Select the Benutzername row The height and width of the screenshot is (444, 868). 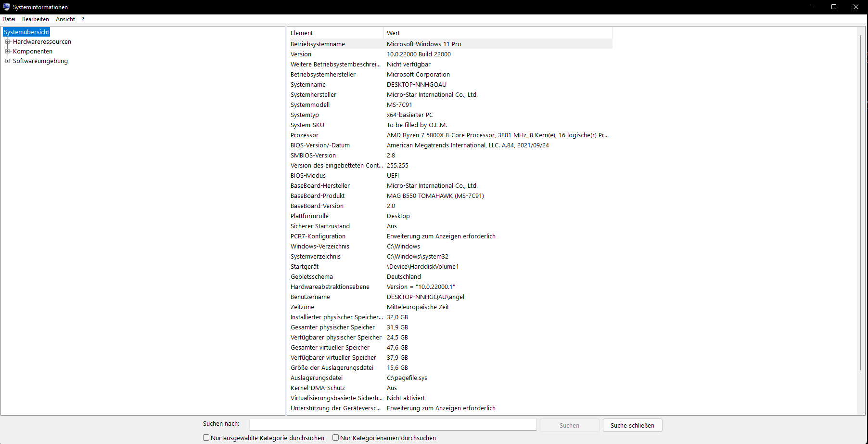pos(450,297)
